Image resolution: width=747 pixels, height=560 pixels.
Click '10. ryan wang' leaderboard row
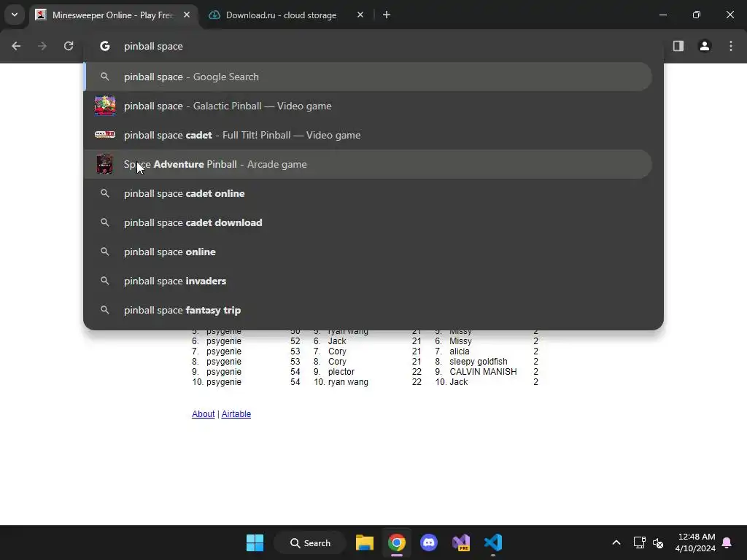(341, 382)
